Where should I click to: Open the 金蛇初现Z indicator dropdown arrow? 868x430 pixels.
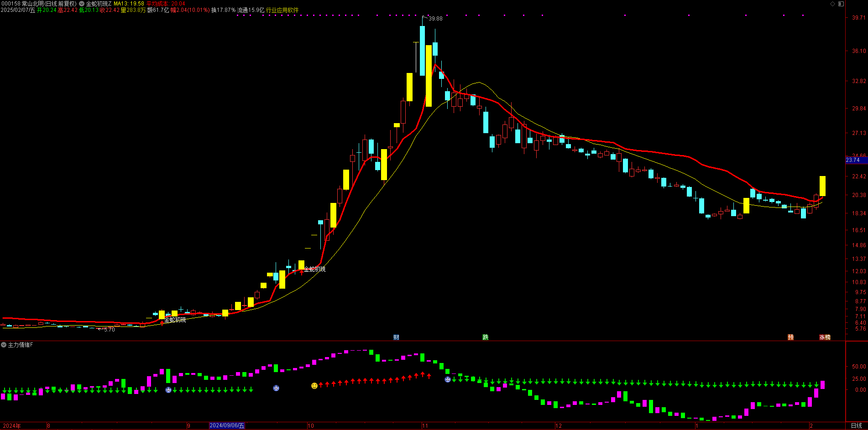pyautogui.click(x=82, y=4)
